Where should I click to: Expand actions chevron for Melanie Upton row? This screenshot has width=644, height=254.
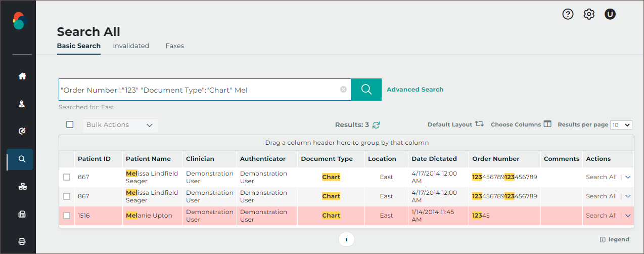click(x=628, y=216)
